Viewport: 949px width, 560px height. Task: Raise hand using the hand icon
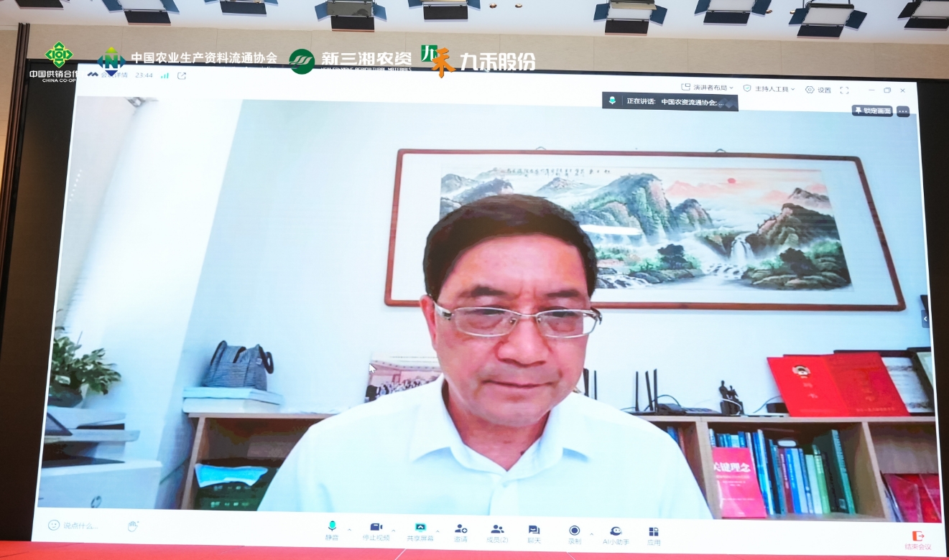click(x=132, y=526)
